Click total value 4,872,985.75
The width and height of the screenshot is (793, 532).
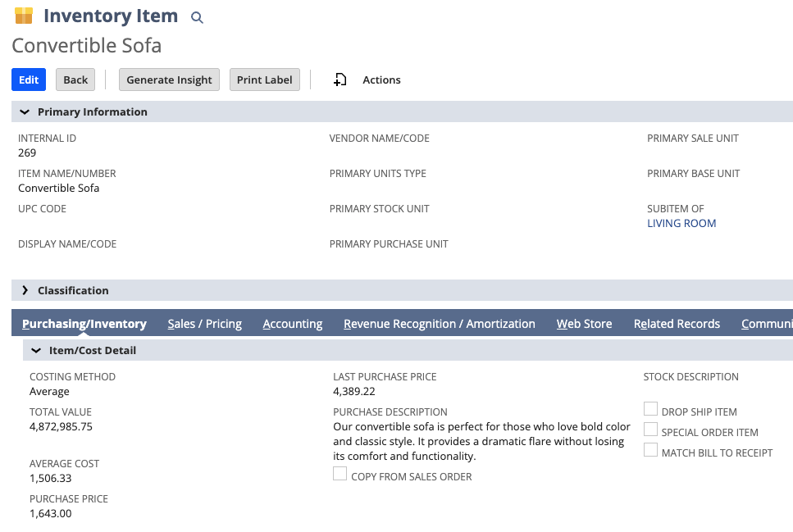61,427
